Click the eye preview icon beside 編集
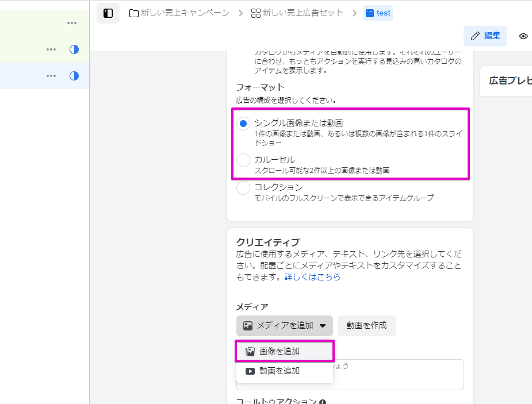The image size is (532, 404). pos(523,36)
